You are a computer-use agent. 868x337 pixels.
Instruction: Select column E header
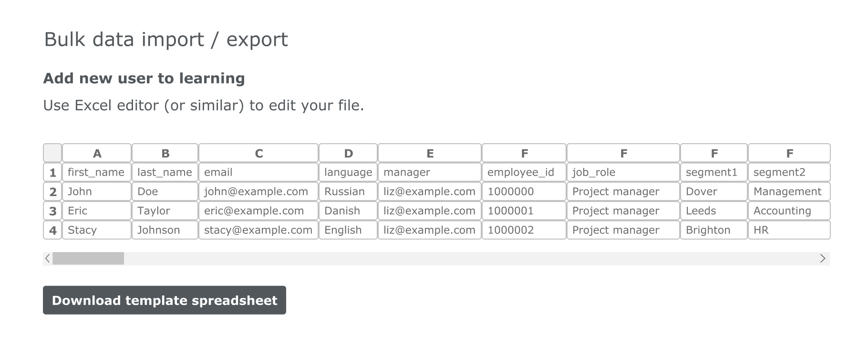coord(430,153)
